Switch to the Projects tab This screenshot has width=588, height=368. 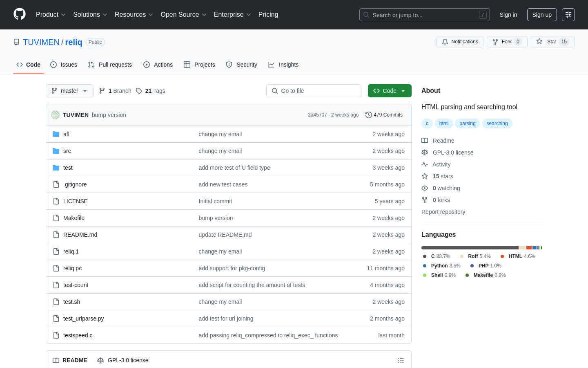point(199,65)
